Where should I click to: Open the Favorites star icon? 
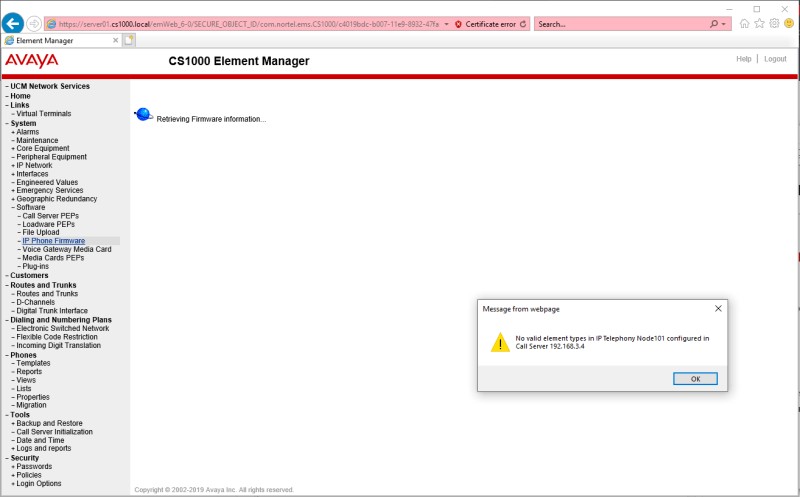point(759,23)
